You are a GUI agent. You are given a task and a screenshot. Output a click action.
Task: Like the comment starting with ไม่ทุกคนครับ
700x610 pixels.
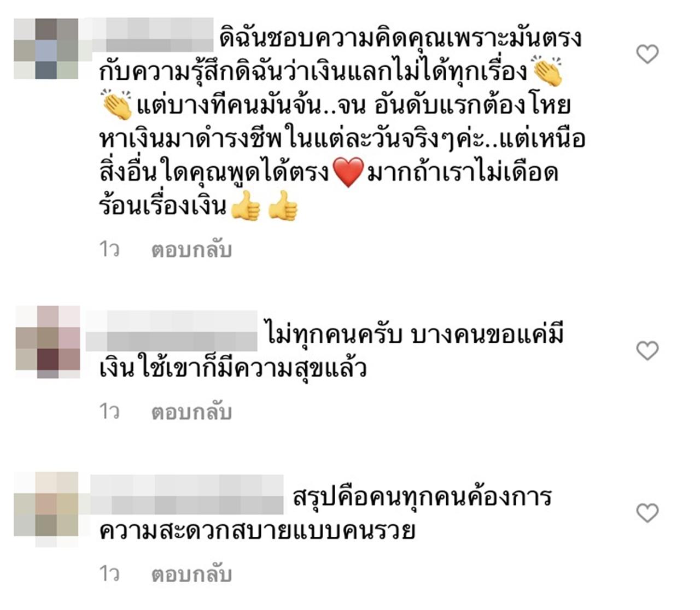coord(647,350)
